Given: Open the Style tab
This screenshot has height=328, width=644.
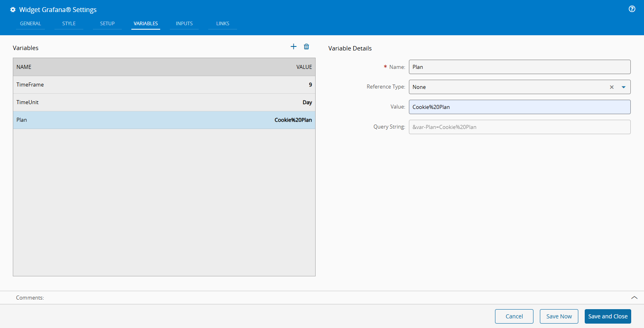Looking at the screenshot, I should coord(69,24).
